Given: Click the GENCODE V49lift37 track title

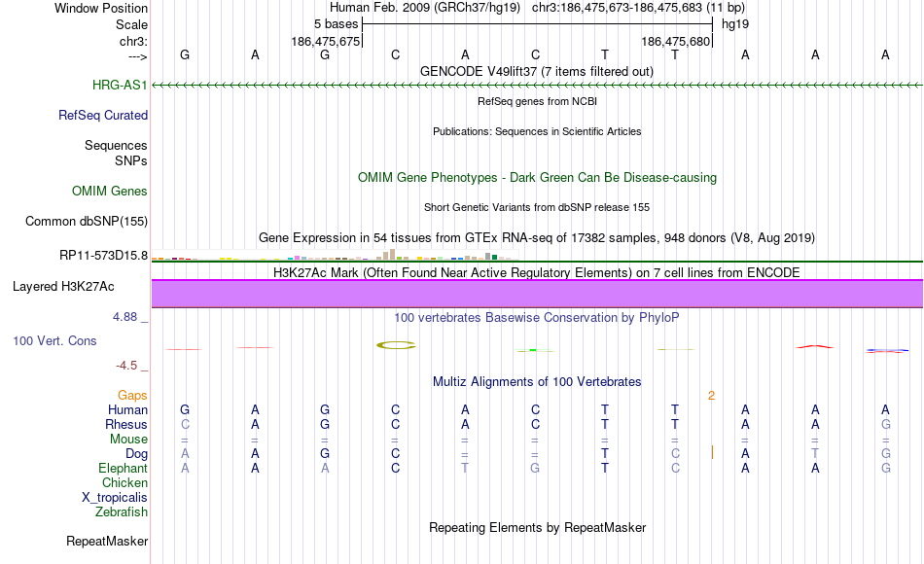Looking at the screenshot, I should click(537, 71).
